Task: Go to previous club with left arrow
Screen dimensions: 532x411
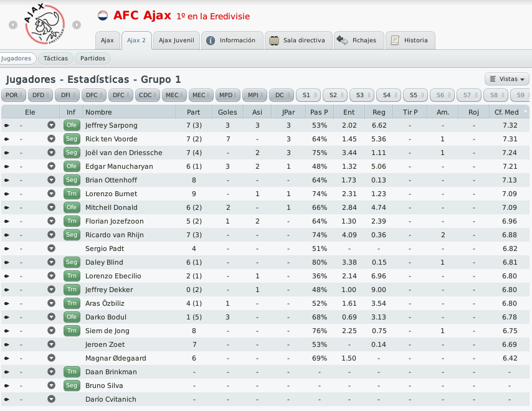Action: click(13, 25)
